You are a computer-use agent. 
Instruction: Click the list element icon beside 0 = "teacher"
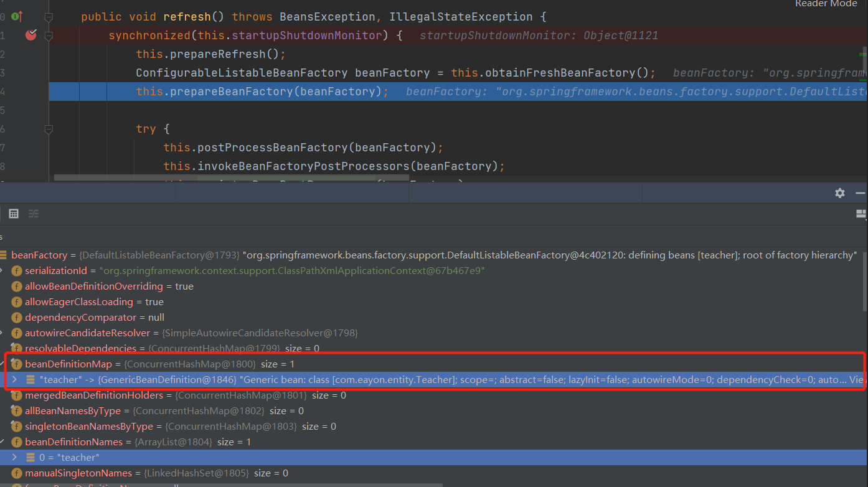coord(31,457)
